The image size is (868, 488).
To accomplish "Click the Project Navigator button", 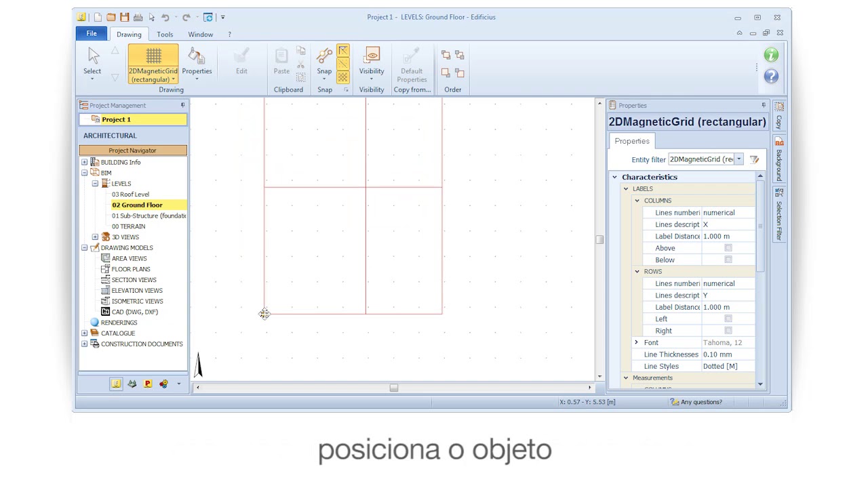I will 133,150.
